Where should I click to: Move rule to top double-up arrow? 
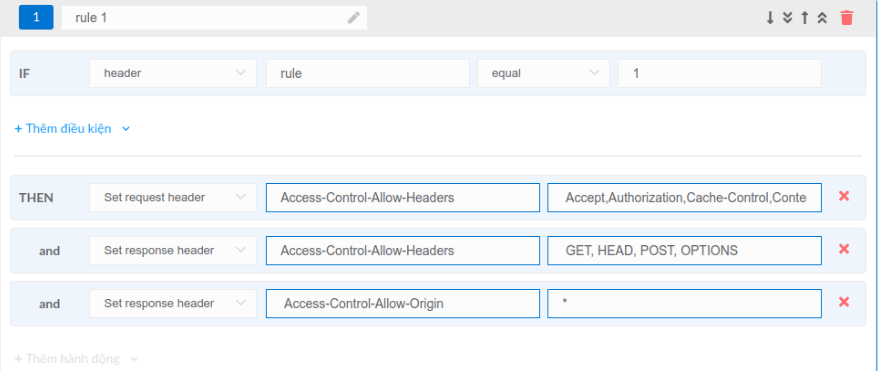pos(822,18)
